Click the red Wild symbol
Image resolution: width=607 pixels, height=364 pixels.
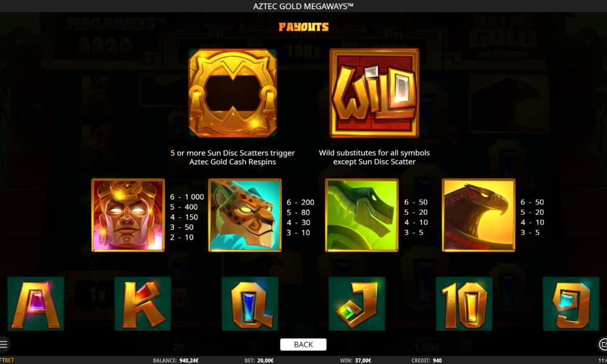click(375, 93)
